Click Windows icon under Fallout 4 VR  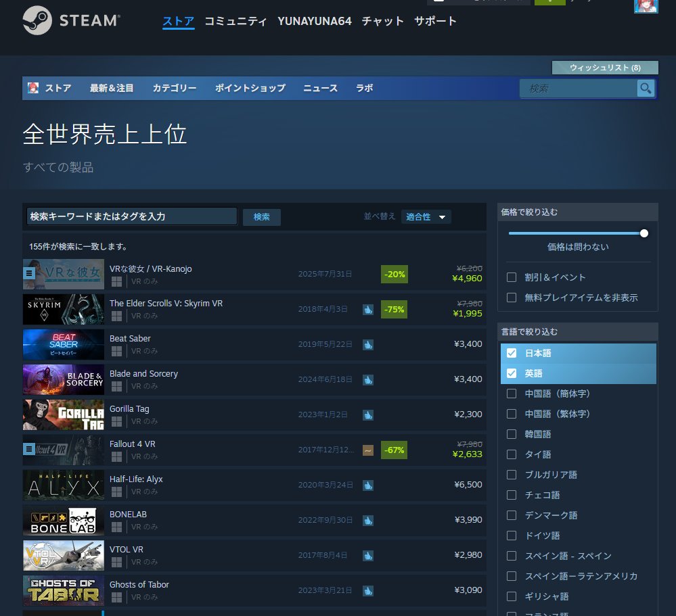[116, 456]
